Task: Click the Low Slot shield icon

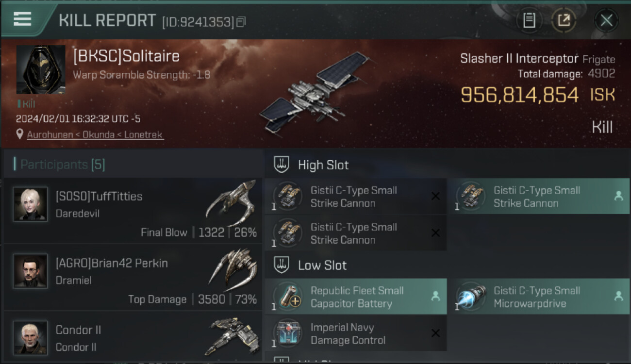Action: (282, 265)
